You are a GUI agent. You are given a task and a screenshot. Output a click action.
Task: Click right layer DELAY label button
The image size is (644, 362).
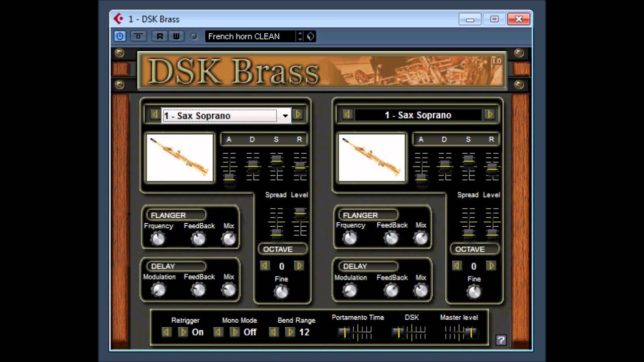368,266
